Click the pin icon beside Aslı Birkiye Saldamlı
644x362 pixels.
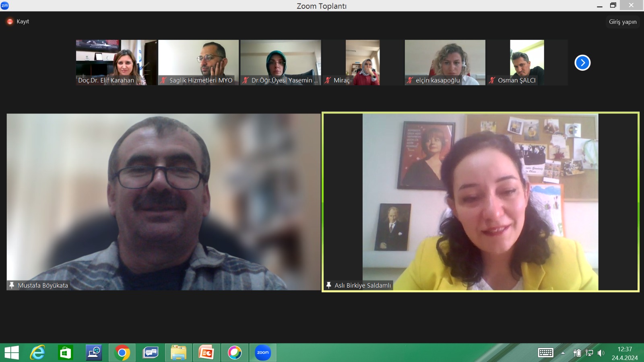click(328, 286)
